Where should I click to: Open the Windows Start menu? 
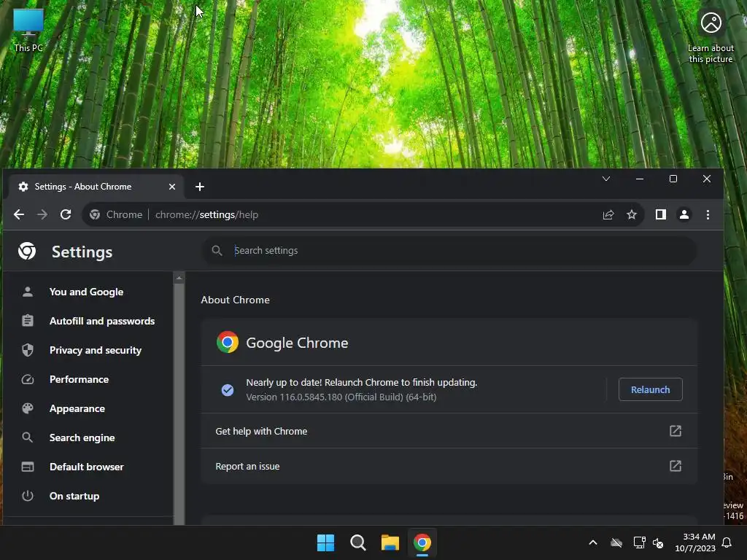(x=326, y=542)
